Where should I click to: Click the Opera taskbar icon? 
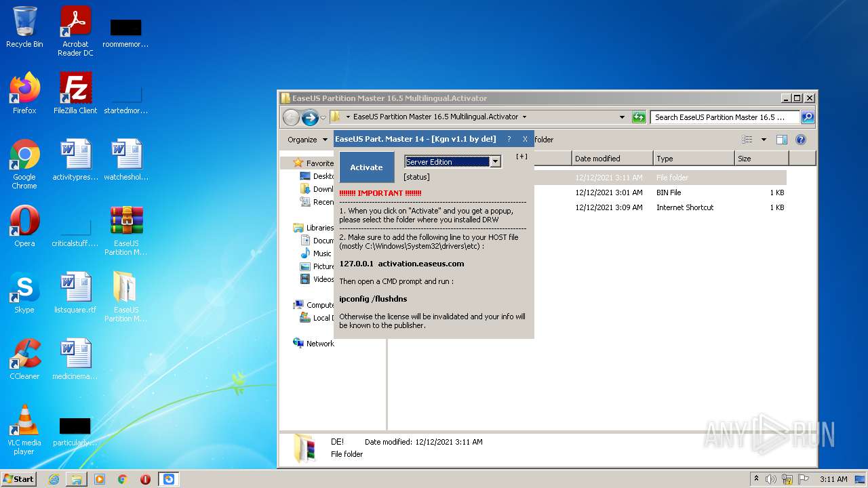coord(145,479)
